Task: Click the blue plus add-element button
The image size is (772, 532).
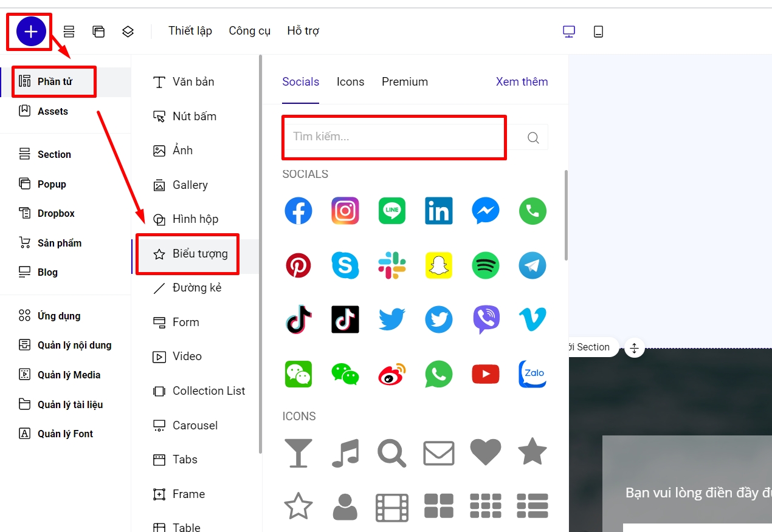Action: 31,32
